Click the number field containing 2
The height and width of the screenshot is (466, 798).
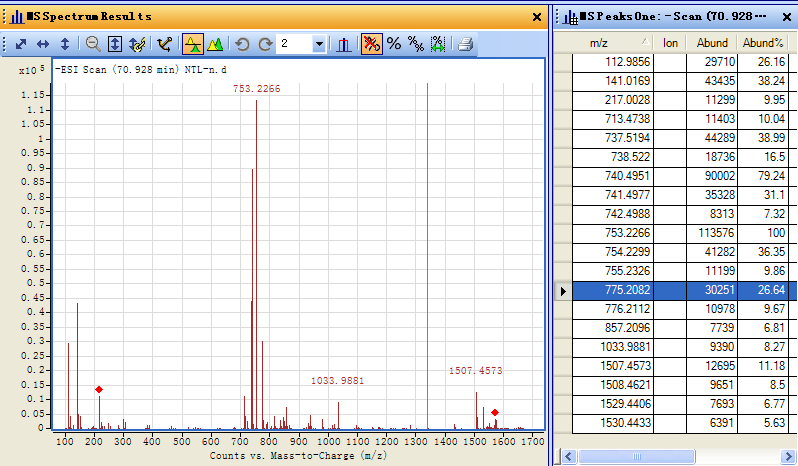pyautogui.click(x=295, y=44)
